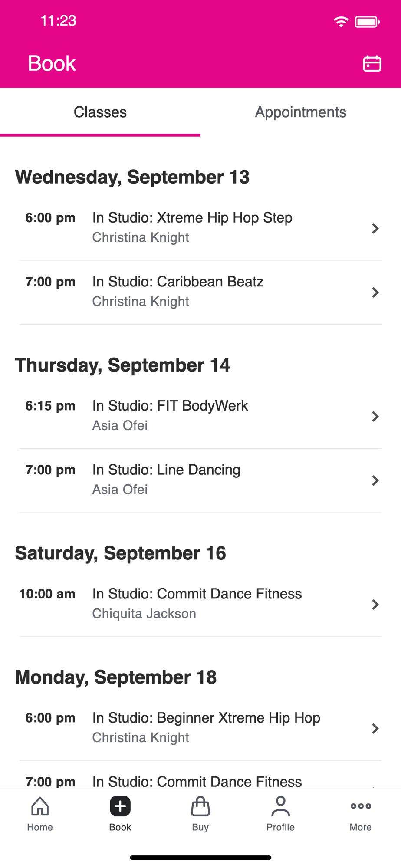Select In Studio: Caribbean Beatz class
401x868 pixels.
click(x=200, y=293)
